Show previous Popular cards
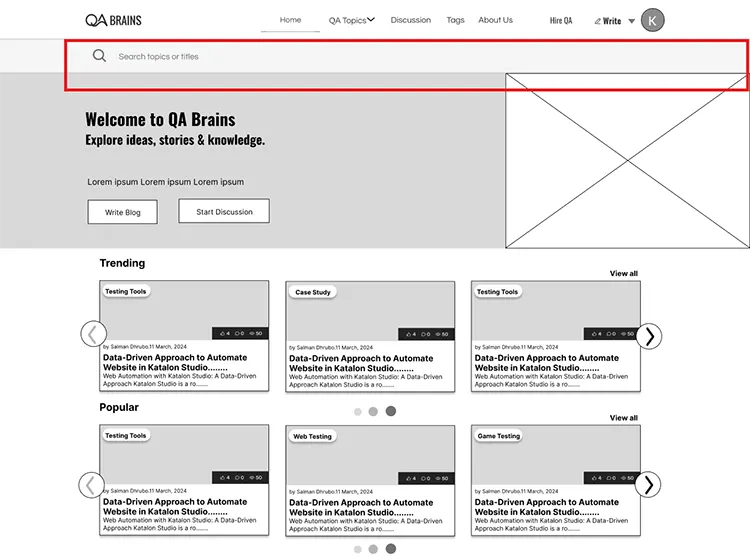This screenshot has width=750, height=557. 91,485
